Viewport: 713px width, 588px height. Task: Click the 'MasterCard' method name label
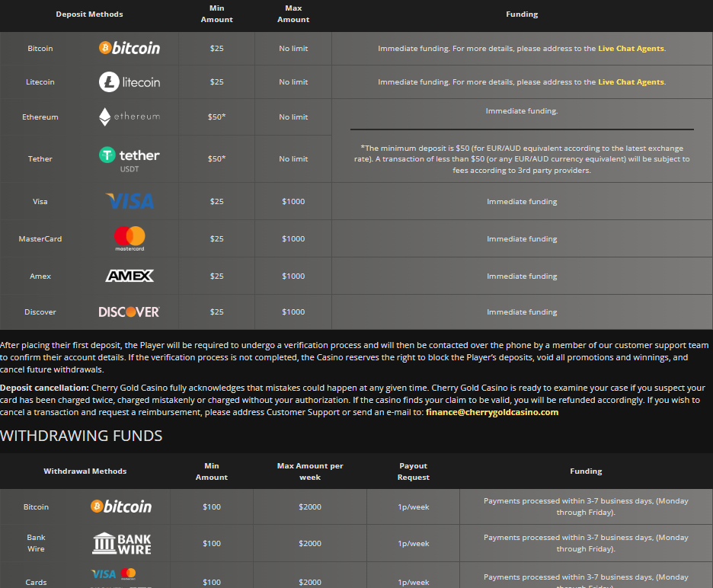click(40, 238)
